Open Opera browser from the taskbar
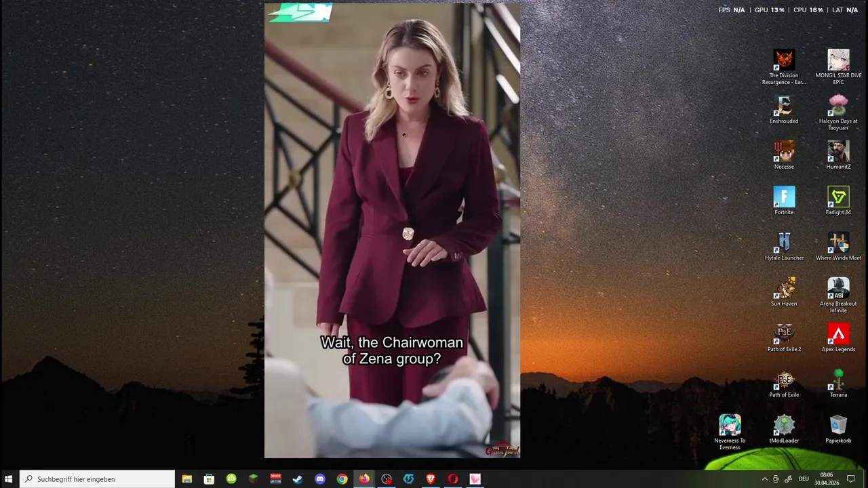This screenshot has height=488, width=868. pyautogui.click(x=453, y=479)
